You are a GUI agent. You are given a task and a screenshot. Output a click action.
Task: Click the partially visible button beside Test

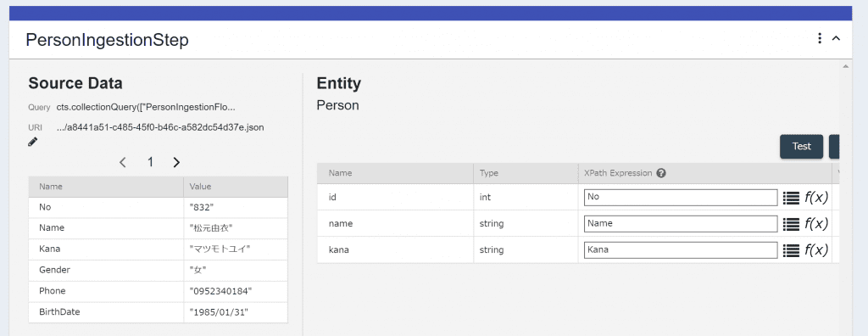pos(834,147)
